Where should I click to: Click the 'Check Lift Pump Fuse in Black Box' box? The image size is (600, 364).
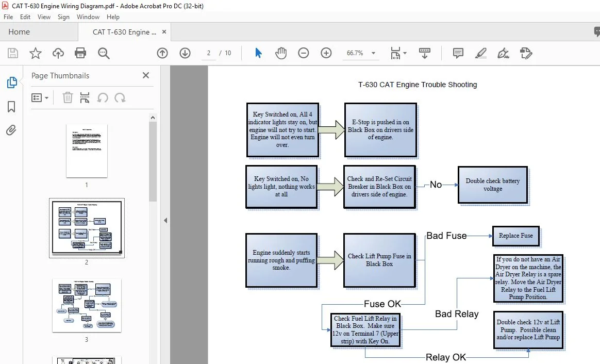coord(379,260)
